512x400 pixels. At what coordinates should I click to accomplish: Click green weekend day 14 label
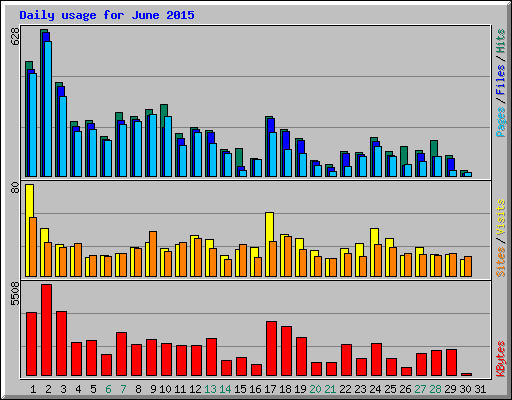[225, 389]
